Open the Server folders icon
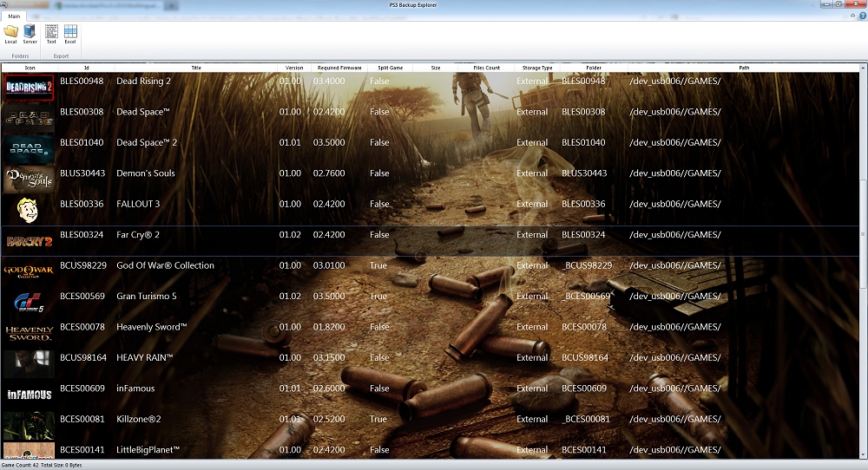Screen dimensions: 868x470 30,35
